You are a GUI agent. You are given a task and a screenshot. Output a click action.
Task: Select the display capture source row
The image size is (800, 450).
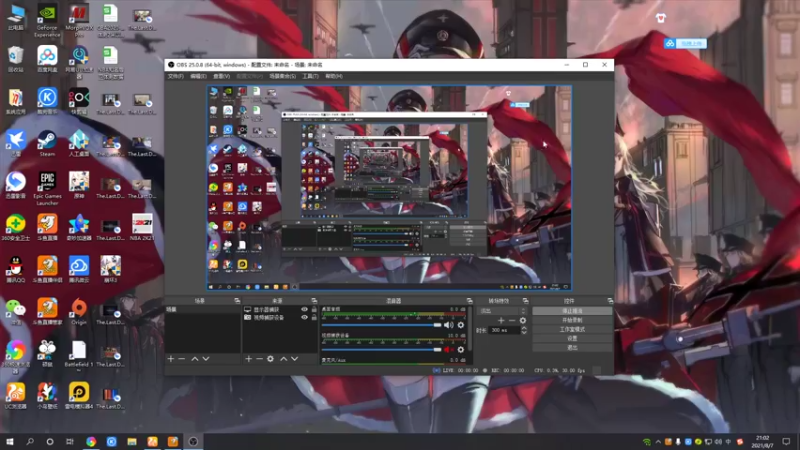pos(280,310)
